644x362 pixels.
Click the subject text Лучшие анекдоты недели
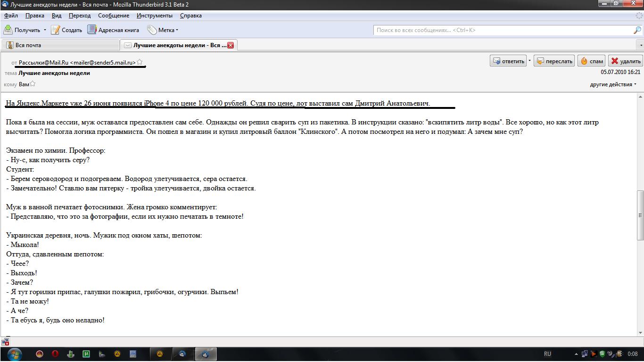(54, 73)
